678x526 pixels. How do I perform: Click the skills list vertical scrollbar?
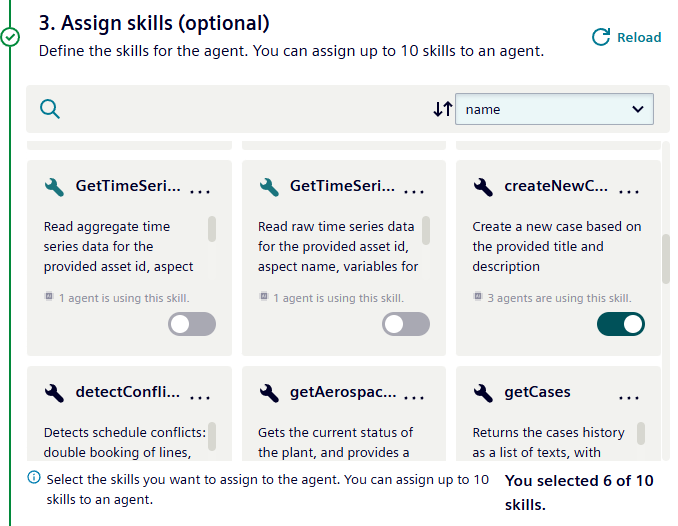(665, 259)
